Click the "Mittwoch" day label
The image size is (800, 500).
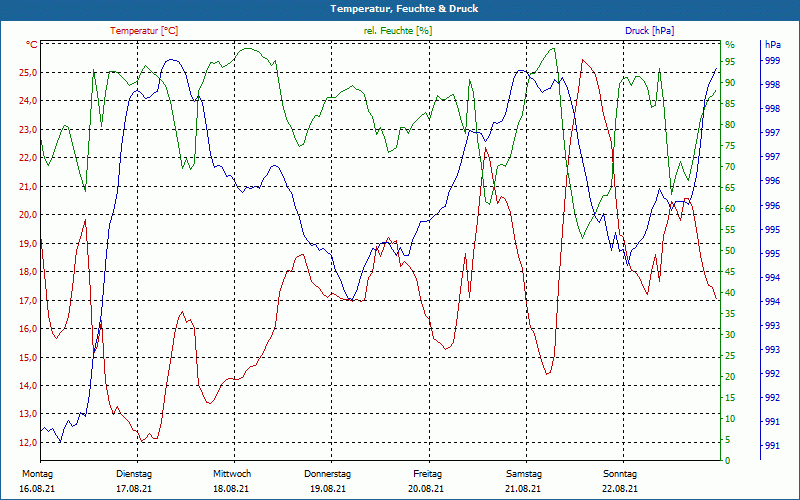coord(232,473)
